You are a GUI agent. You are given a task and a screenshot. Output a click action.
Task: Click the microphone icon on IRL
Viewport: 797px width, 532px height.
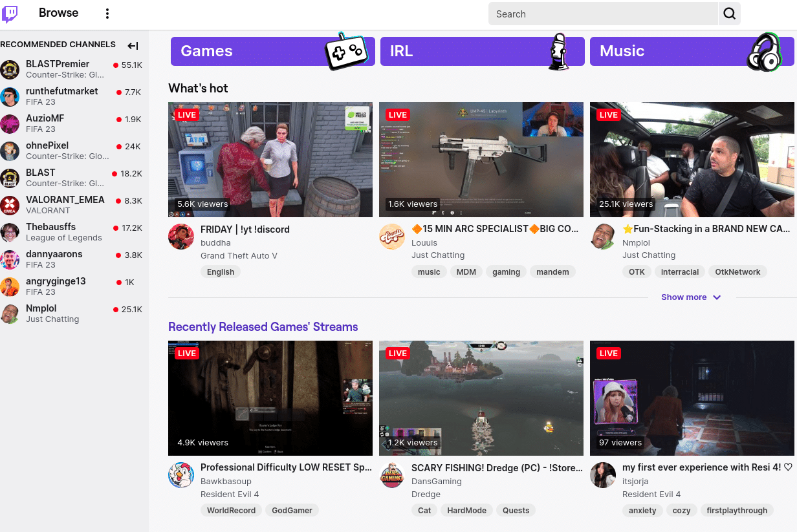coord(558,52)
